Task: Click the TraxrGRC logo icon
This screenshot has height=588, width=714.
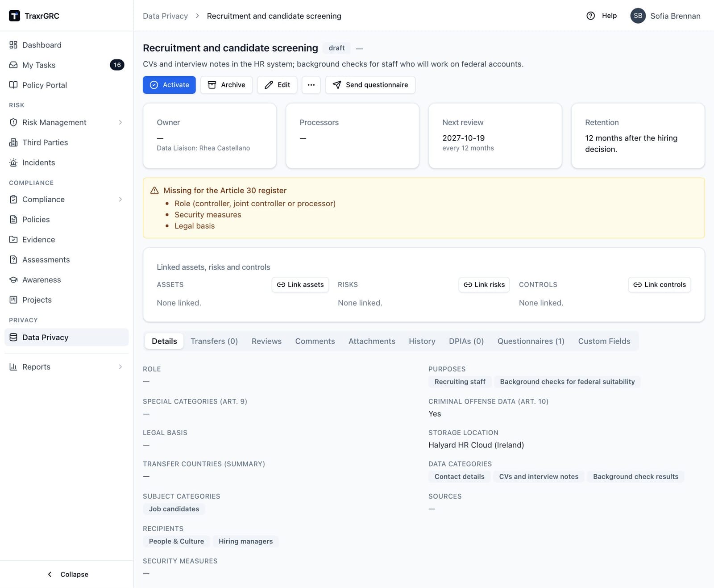Action: 14,16
